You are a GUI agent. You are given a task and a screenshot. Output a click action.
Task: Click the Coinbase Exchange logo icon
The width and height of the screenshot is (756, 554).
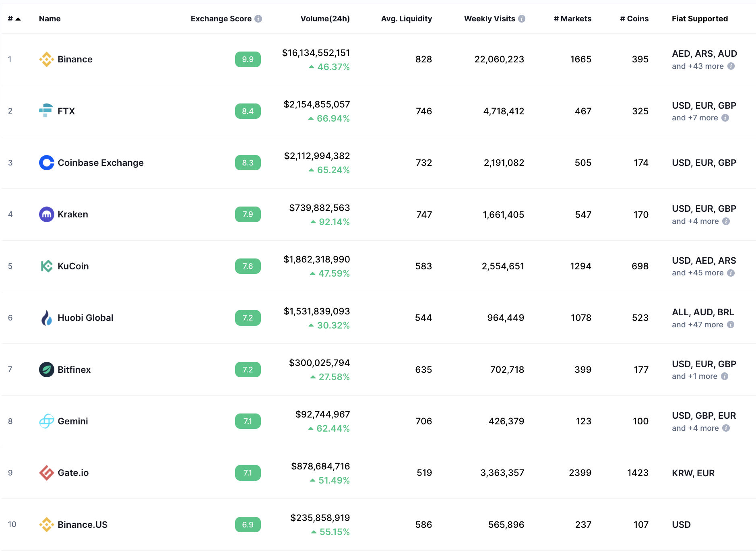(x=47, y=163)
